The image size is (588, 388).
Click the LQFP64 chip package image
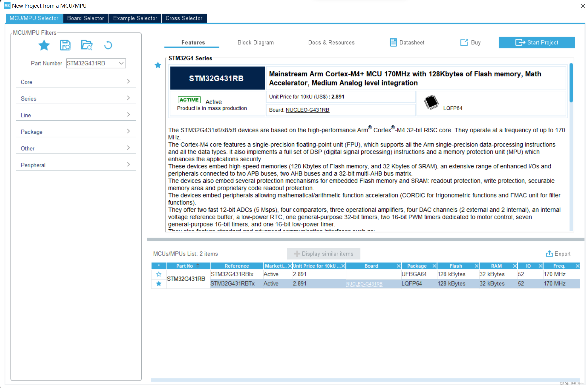pos(431,102)
